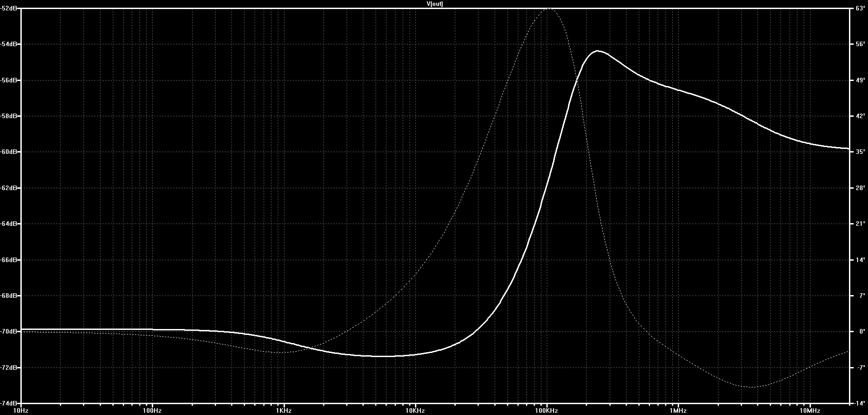Click the -56dB magnitude axis value
Image resolution: width=868 pixels, height=415 pixels.
[9, 80]
